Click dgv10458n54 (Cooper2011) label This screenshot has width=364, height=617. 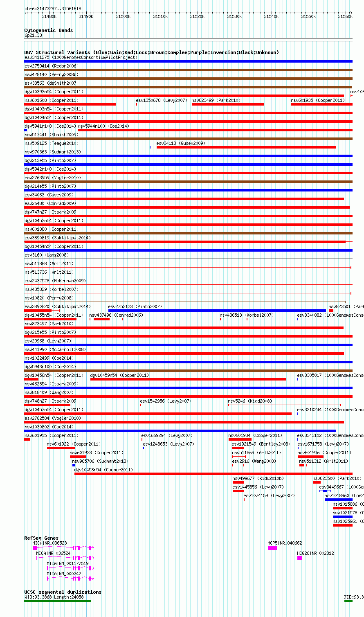tap(103, 470)
